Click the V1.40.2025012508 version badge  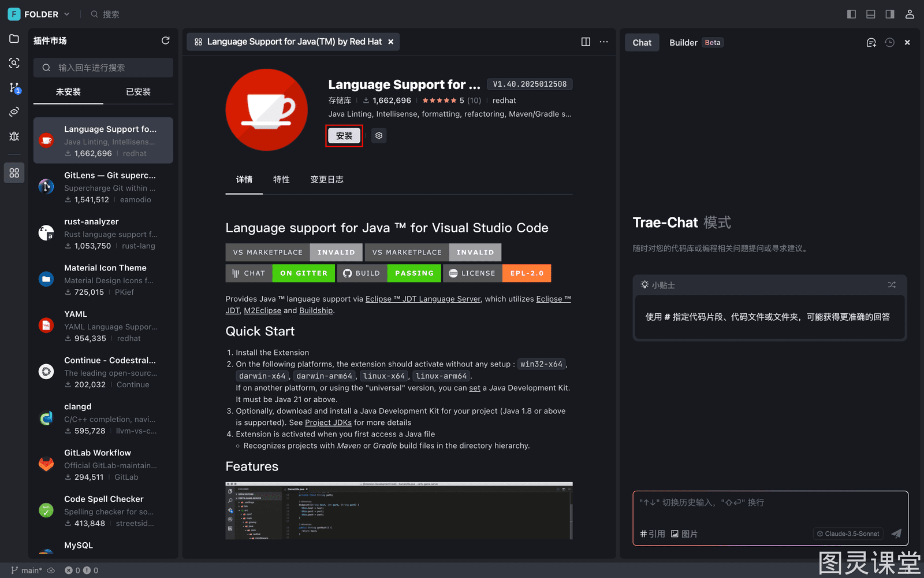(x=530, y=84)
